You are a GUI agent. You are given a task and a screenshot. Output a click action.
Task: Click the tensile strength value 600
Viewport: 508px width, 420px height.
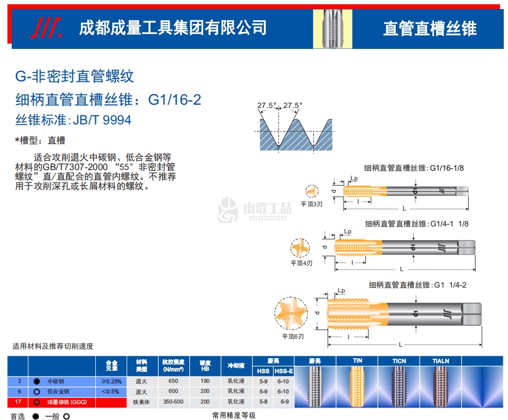coord(173,391)
